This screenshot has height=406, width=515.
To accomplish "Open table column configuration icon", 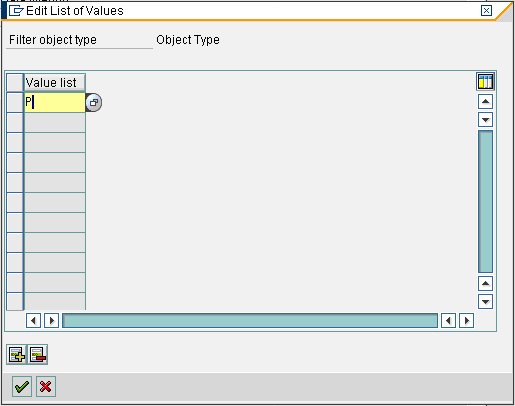I will pyautogui.click(x=485, y=82).
